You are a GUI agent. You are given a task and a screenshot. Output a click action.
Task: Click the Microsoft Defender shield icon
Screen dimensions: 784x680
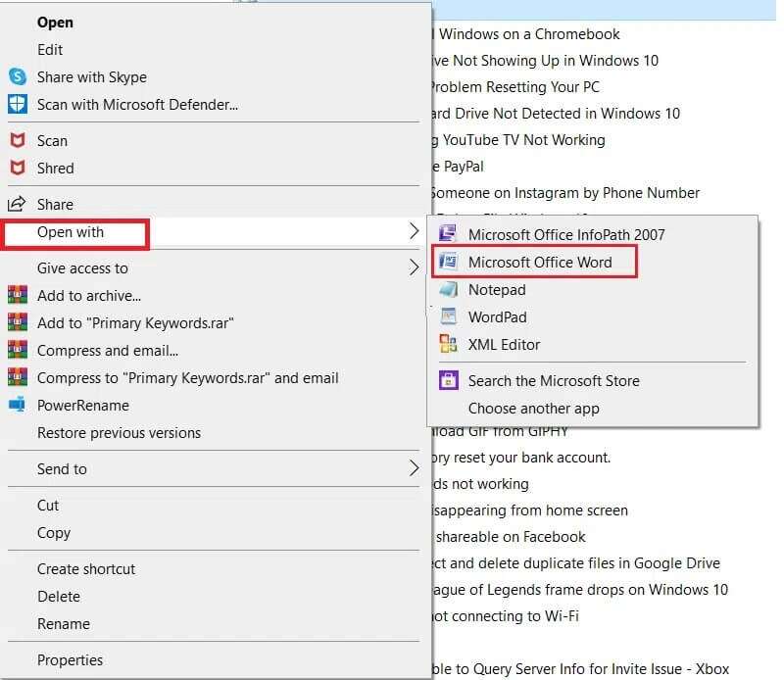[18, 104]
